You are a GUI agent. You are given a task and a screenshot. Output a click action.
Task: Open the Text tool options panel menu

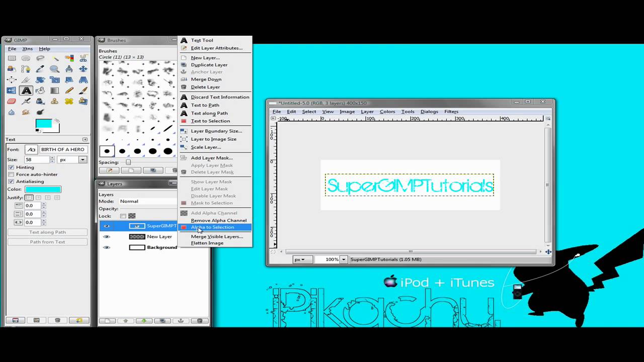click(85, 139)
